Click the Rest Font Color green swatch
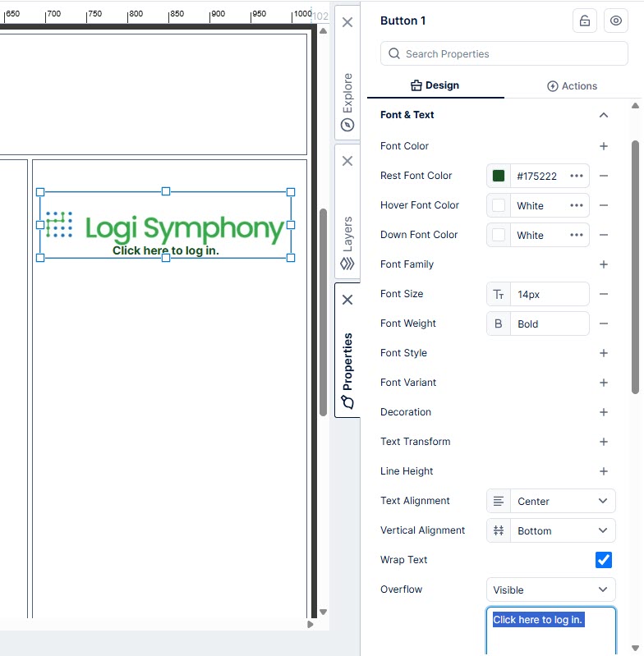This screenshot has width=644, height=656. point(499,176)
